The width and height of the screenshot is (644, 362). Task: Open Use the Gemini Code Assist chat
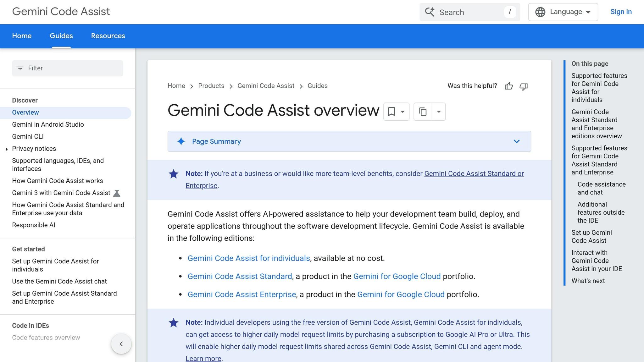(59, 281)
